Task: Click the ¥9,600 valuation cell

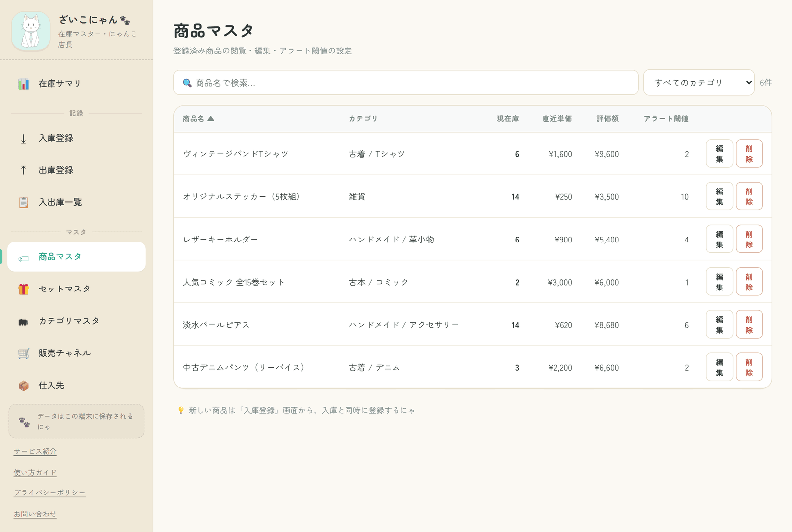Action: 607,154
